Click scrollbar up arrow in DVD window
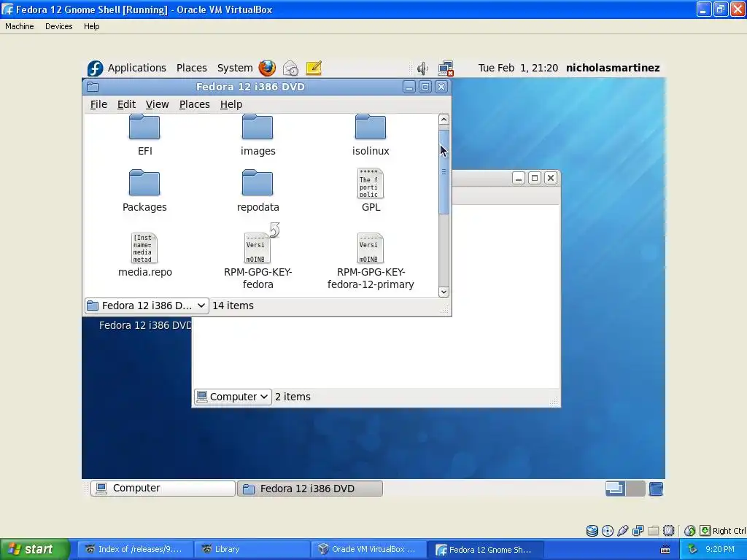Image resolution: width=747 pixels, height=560 pixels. pyautogui.click(x=444, y=119)
